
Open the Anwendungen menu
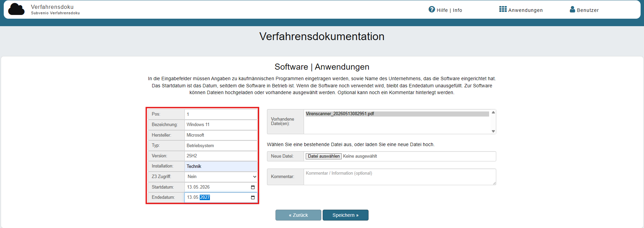(x=521, y=10)
